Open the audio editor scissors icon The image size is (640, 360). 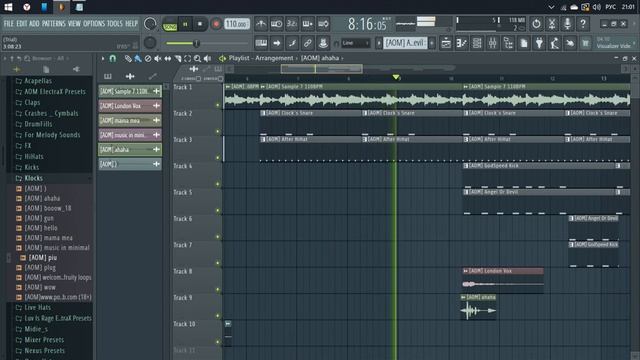552,24
